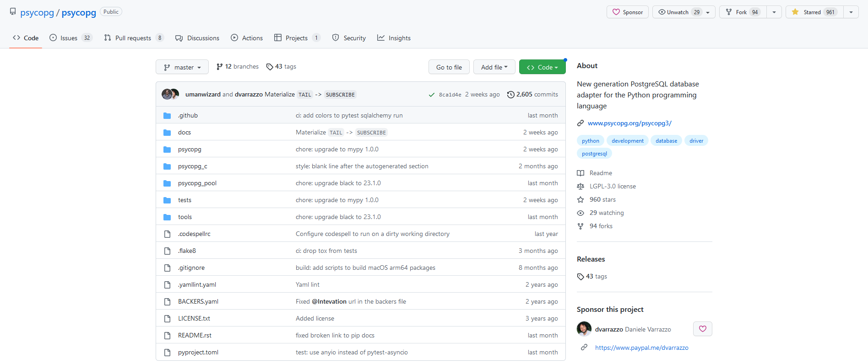View the 12 branches link
Image resolution: width=868 pixels, height=364 pixels.
[x=238, y=67]
